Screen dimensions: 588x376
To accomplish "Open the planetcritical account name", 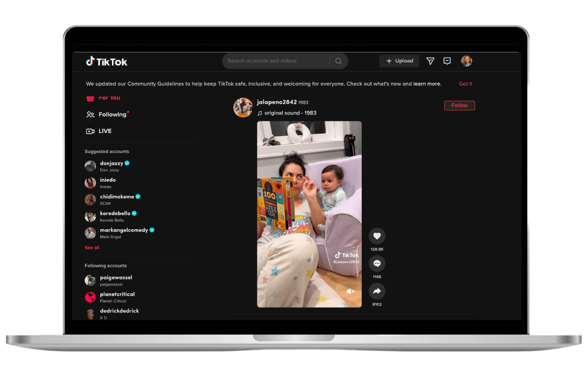I will tap(117, 294).
